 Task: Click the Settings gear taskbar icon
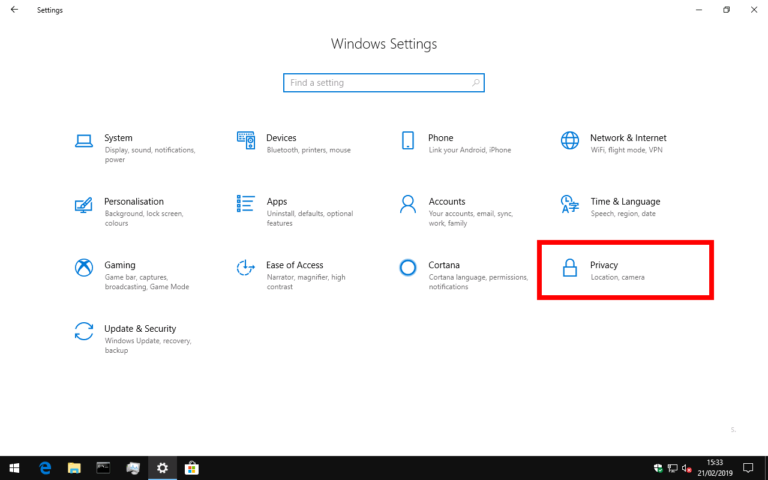[162, 468]
